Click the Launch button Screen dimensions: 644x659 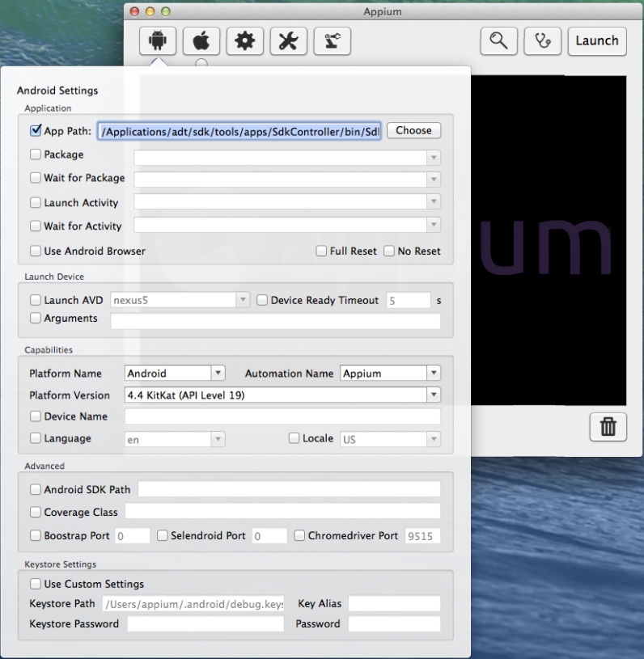tap(597, 41)
